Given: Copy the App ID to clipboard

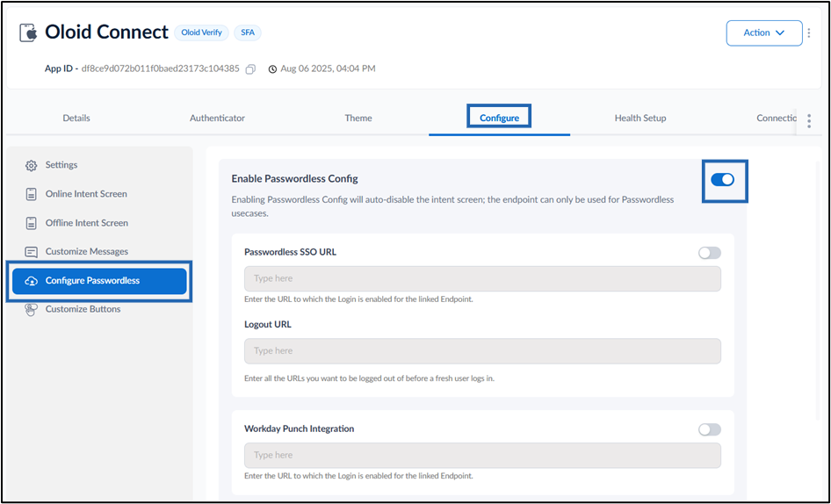Looking at the screenshot, I should click(x=250, y=68).
